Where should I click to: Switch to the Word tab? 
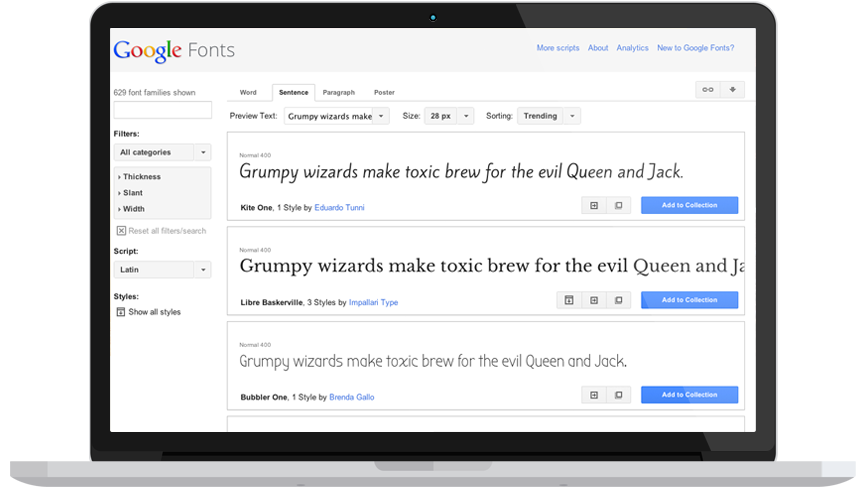pyautogui.click(x=248, y=92)
